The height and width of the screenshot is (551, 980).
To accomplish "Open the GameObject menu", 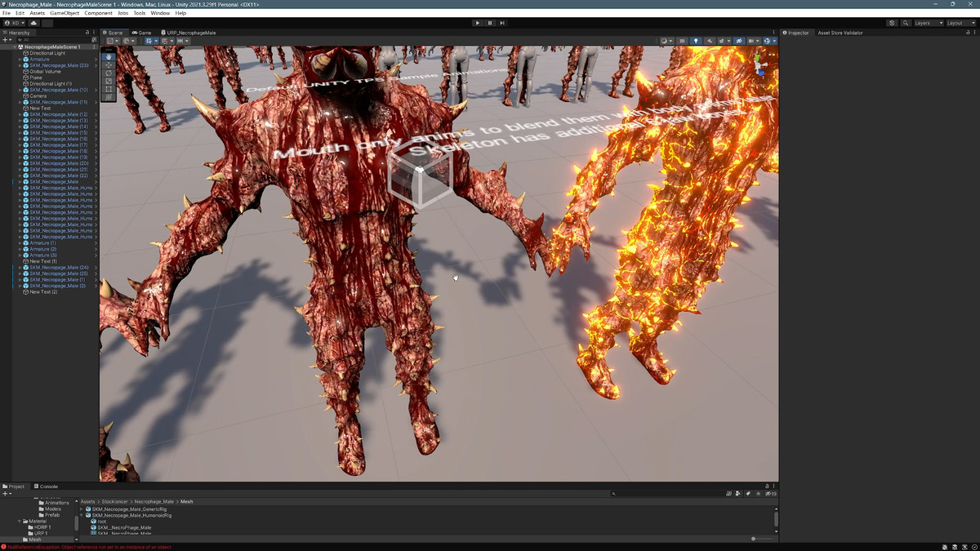I will click(x=65, y=13).
